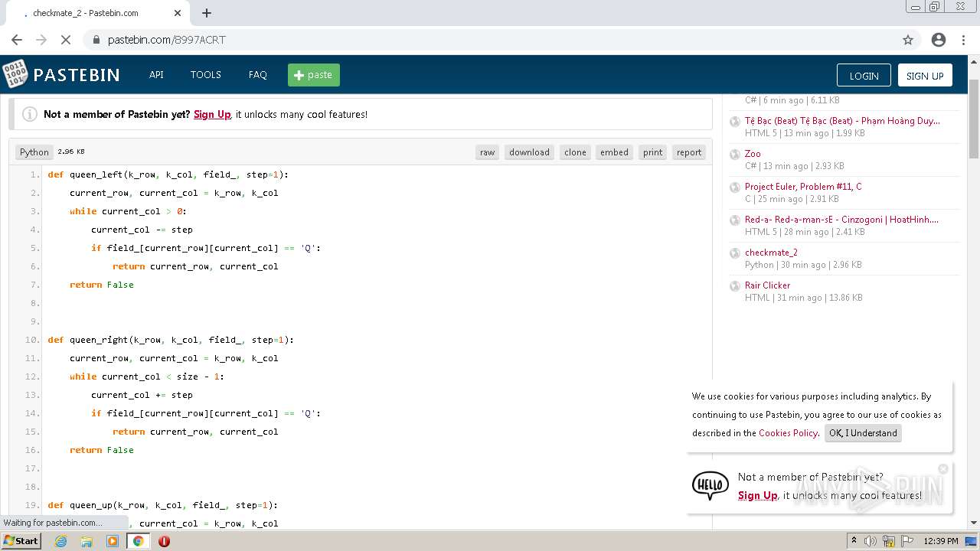Click the Chrome taskbar icon
This screenshot has height=551, width=980.
139,541
